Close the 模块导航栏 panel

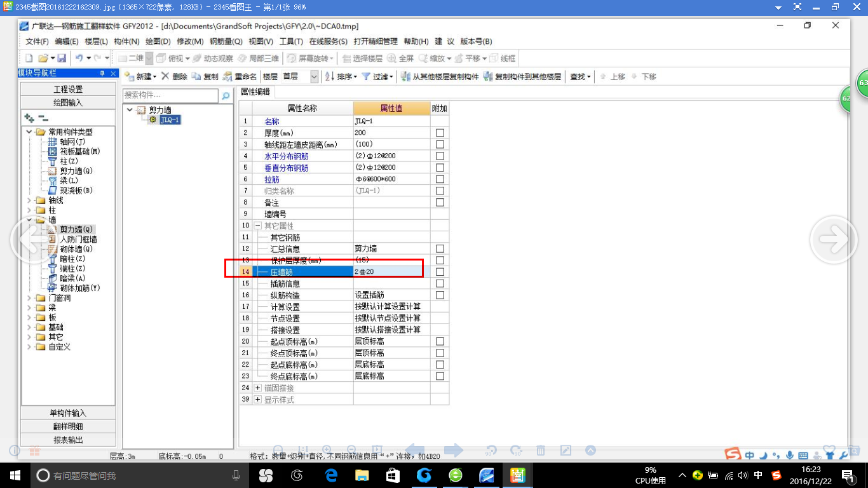pos(114,74)
